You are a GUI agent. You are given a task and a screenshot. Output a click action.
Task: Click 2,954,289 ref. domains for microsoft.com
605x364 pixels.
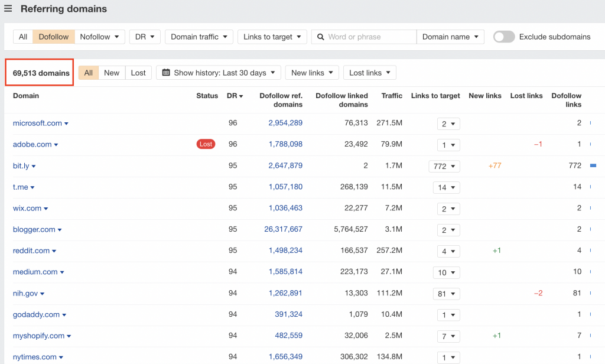click(x=285, y=123)
